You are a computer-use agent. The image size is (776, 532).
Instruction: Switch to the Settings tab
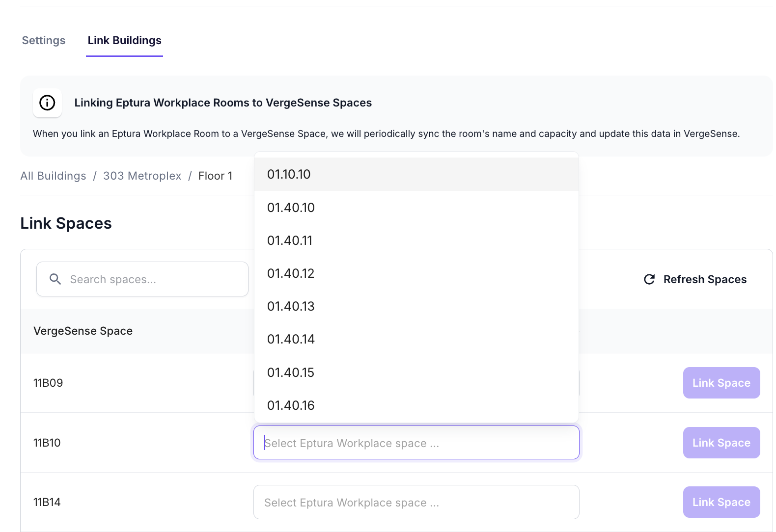44,40
